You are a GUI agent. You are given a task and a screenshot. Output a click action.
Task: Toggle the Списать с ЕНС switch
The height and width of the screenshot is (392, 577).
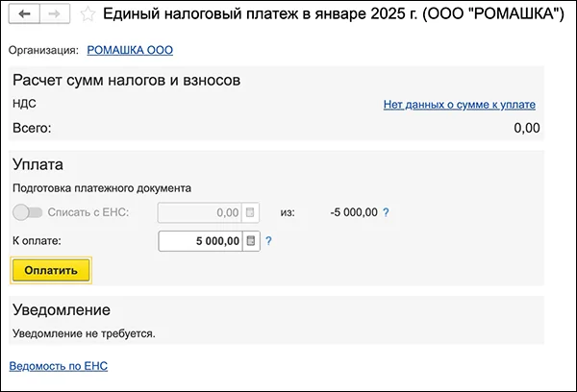click(28, 212)
